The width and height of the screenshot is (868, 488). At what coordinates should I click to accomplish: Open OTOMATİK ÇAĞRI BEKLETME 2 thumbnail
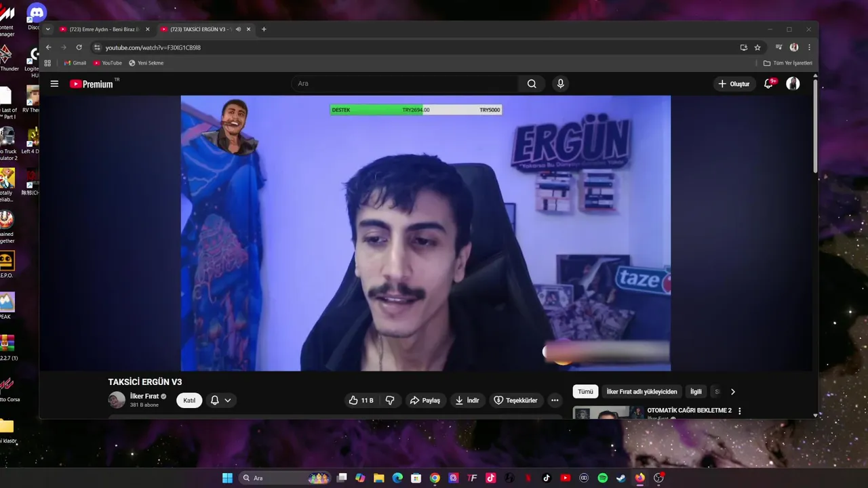pos(608,413)
